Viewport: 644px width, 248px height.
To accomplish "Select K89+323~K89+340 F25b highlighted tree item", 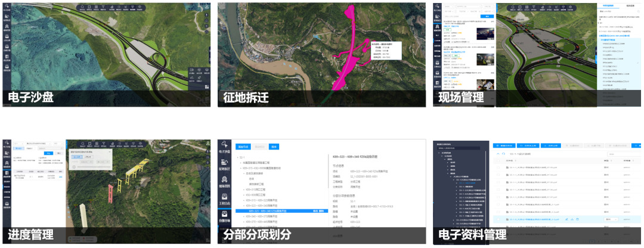I will [269, 210].
